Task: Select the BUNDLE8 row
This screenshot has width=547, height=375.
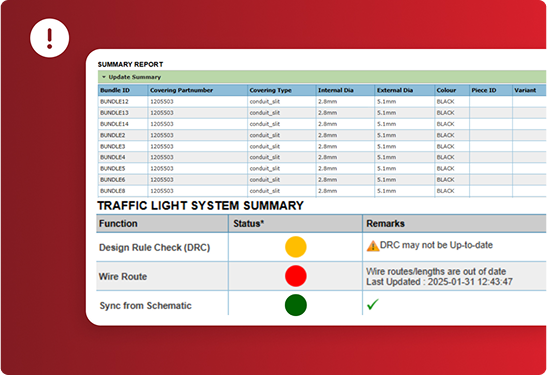Action: pyautogui.click(x=322, y=191)
